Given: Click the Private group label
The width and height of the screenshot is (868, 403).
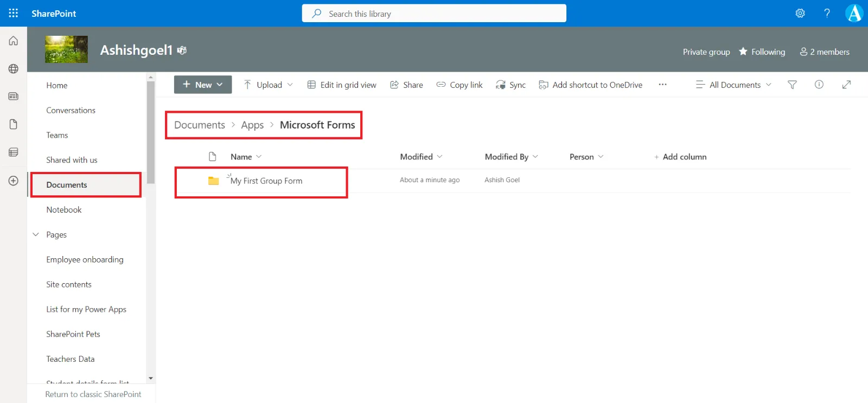Looking at the screenshot, I should (706, 52).
